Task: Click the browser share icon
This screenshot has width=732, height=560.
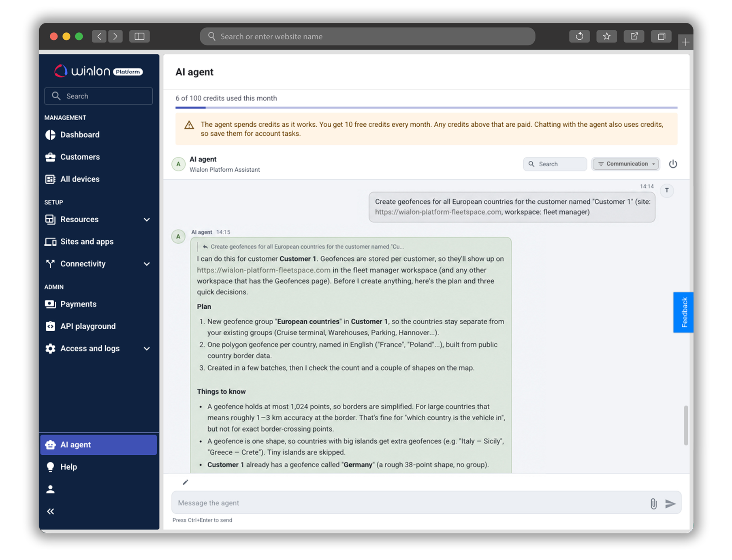Action: (x=634, y=36)
